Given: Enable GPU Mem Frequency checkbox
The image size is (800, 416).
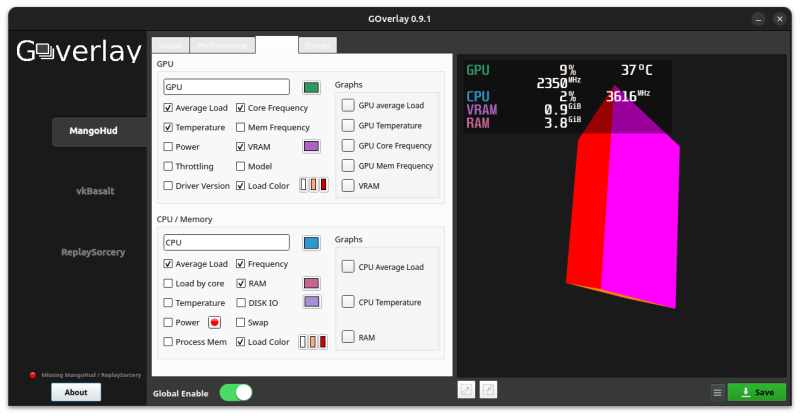Looking at the screenshot, I should point(240,127).
